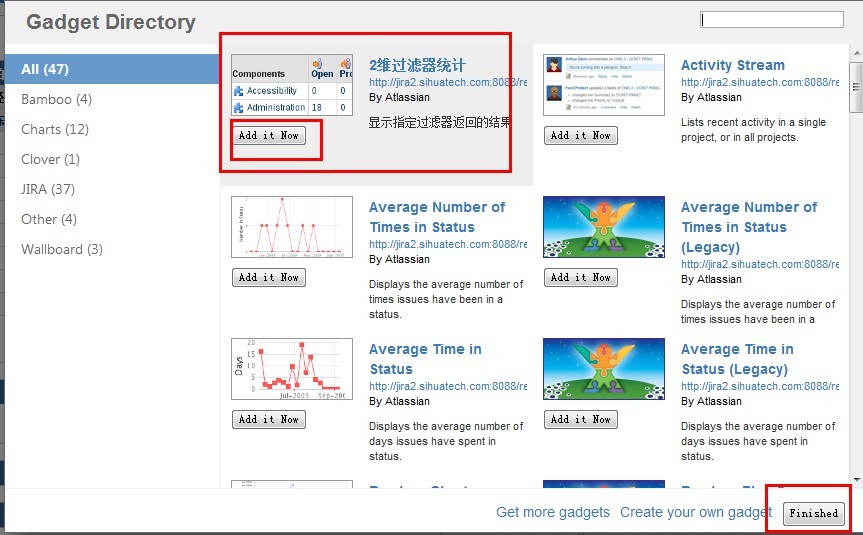Open the Average Time in Status title
Image resolution: width=863 pixels, height=535 pixels.
point(425,359)
